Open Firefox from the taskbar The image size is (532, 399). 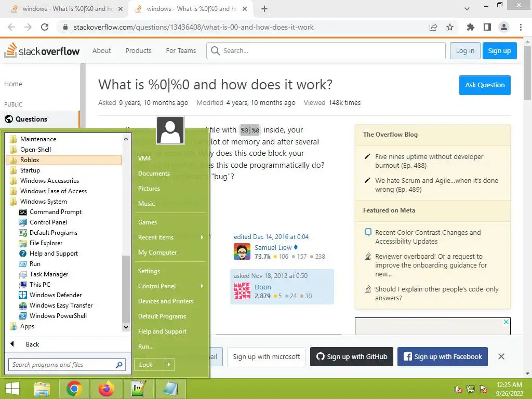pyautogui.click(x=106, y=389)
